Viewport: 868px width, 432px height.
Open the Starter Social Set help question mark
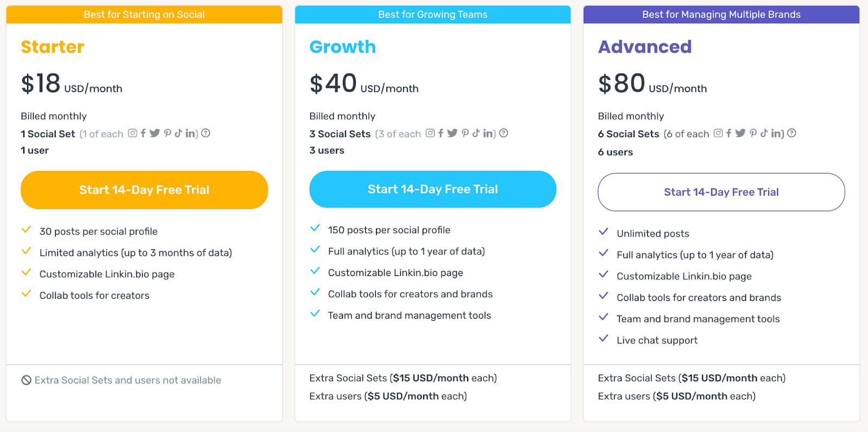pyautogui.click(x=206, y=133)
